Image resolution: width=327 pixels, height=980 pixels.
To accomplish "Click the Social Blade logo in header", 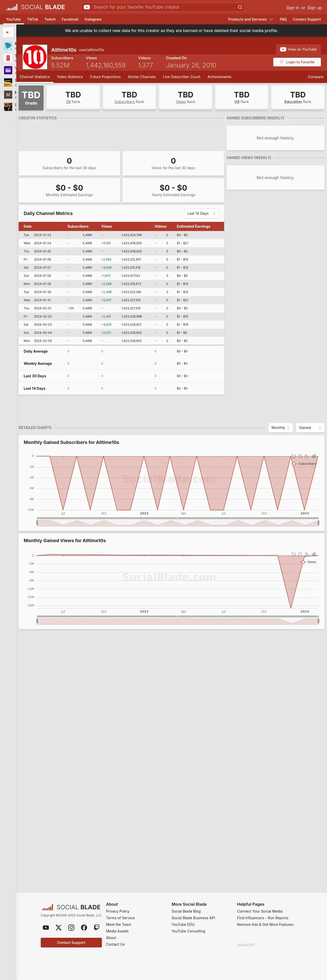I will coord(35,7).
